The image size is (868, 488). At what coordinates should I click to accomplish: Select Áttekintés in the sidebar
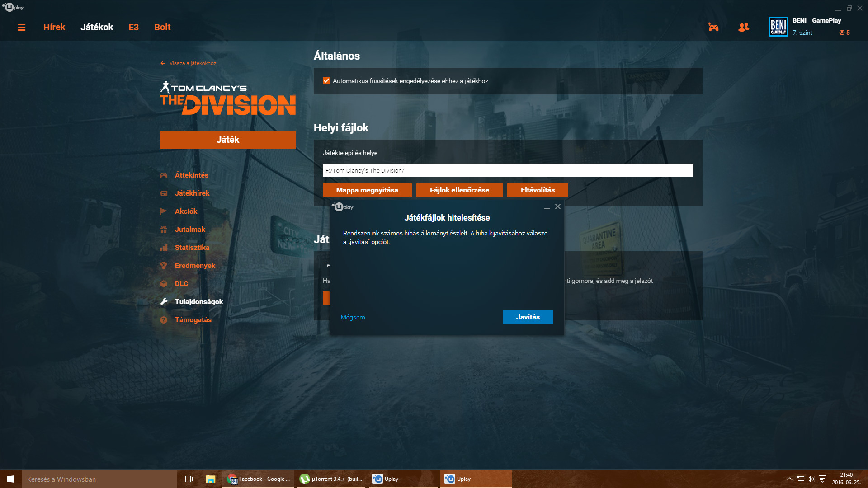[x=192, y=175]
